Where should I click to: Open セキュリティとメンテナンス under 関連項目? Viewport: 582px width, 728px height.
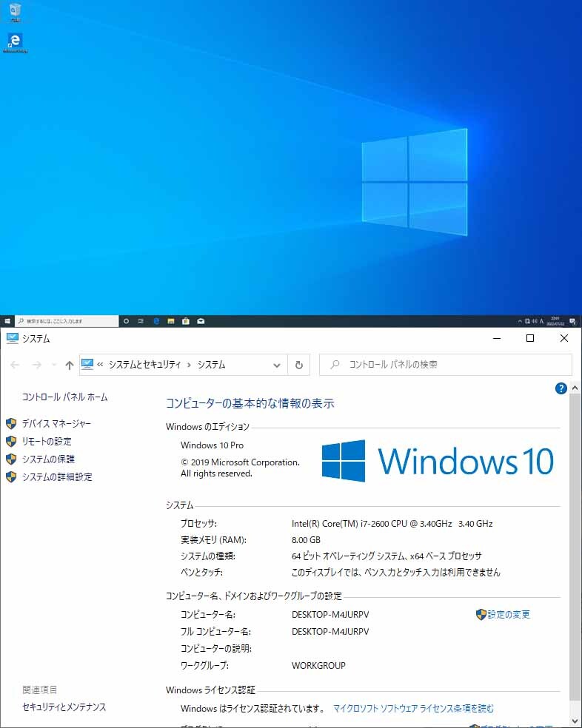click(64, 707)
